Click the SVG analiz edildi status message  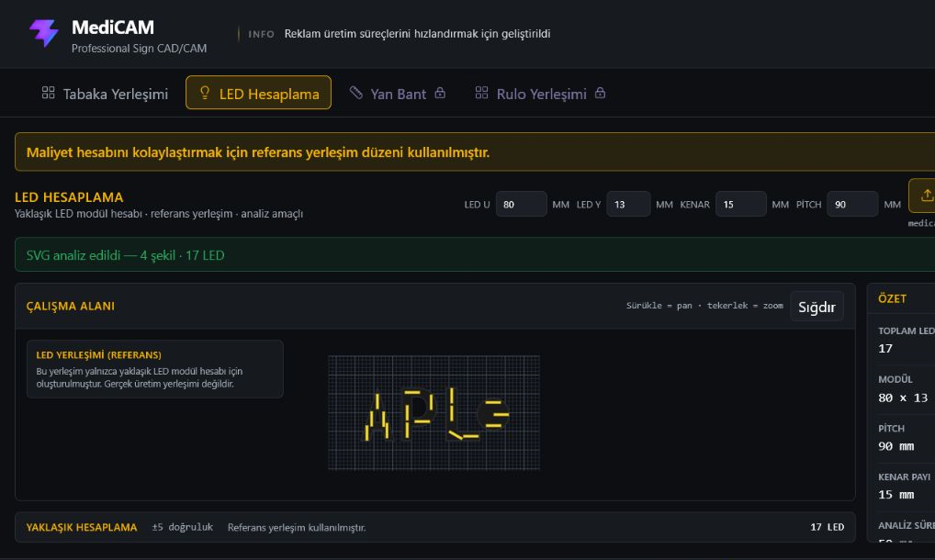125,255
